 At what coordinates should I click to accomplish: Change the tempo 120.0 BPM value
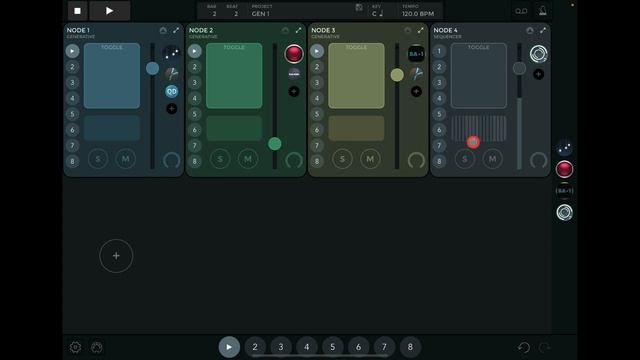tap(418, 13)
